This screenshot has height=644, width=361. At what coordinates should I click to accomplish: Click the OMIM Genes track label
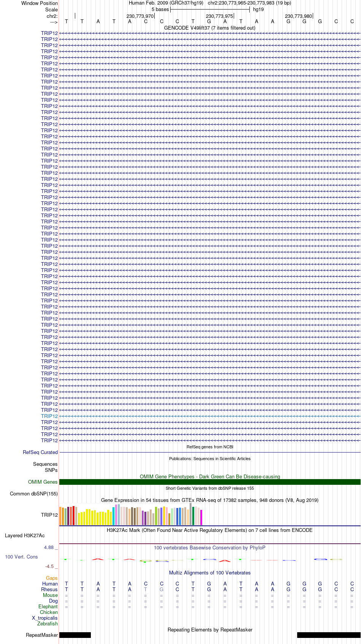(43, 482)
